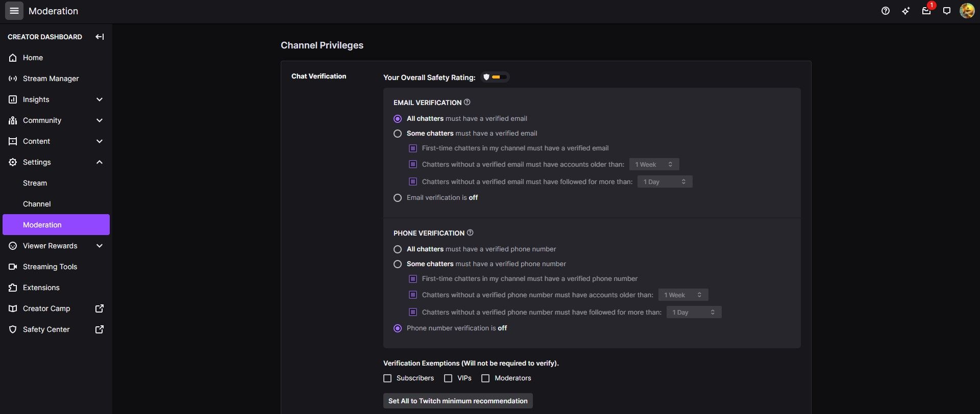The height and width of the screenshot is (414, 980).
Task: Select Moderation settings item
Action: 56,225
